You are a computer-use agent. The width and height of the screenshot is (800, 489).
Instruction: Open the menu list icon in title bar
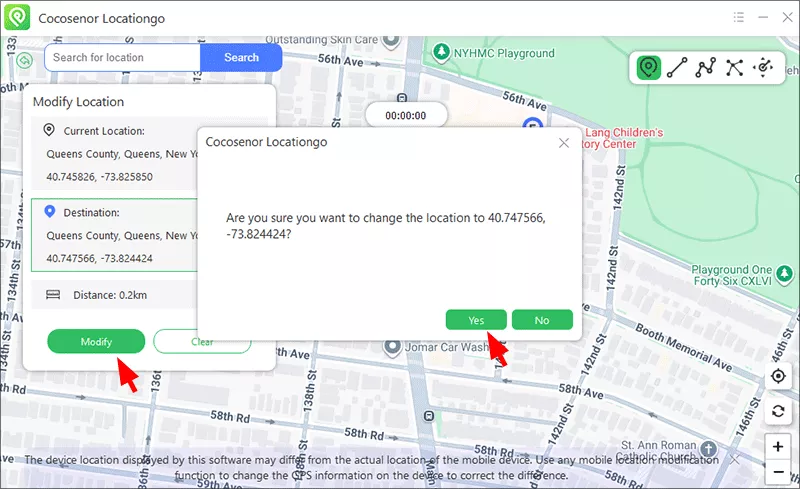738,17
